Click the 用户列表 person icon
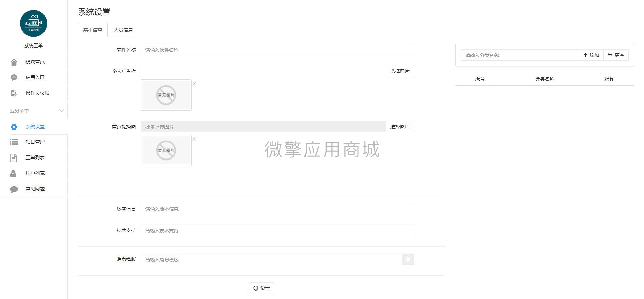644x299 pixels. click(13, 173)
